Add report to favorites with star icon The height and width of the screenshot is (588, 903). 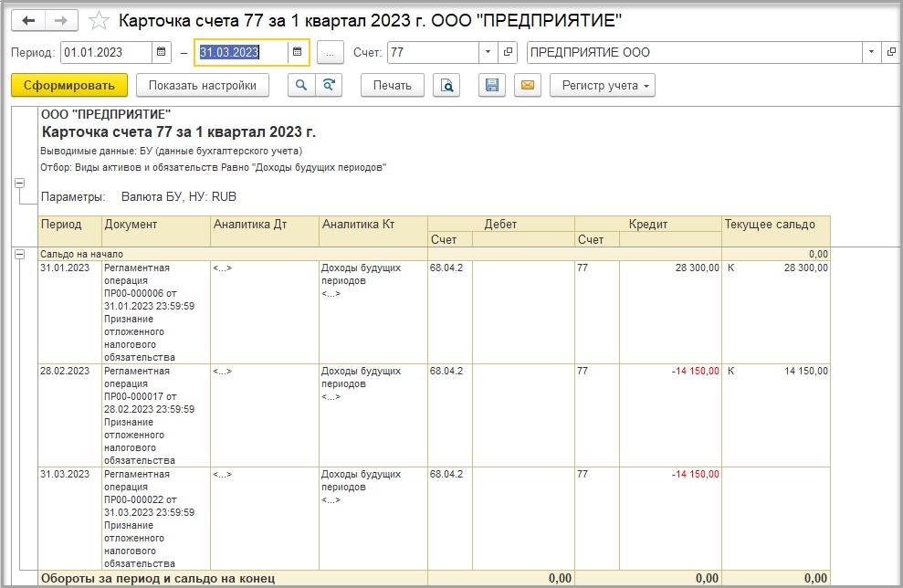[x=100, y=20]
